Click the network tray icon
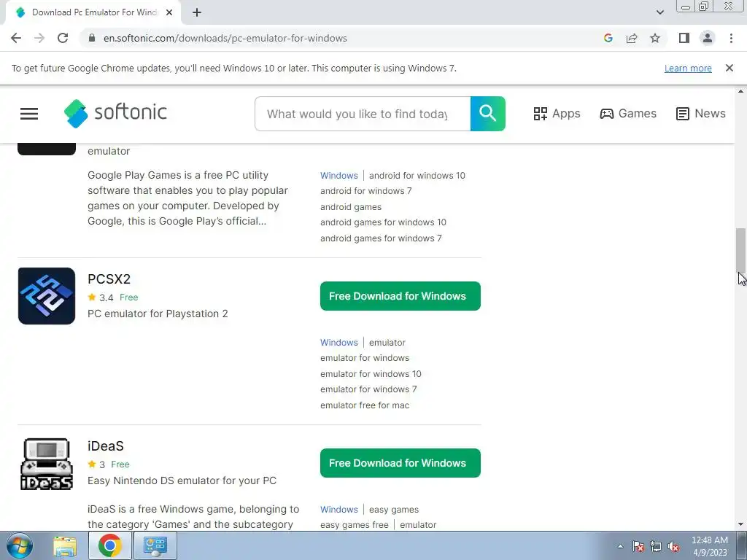 656,546
